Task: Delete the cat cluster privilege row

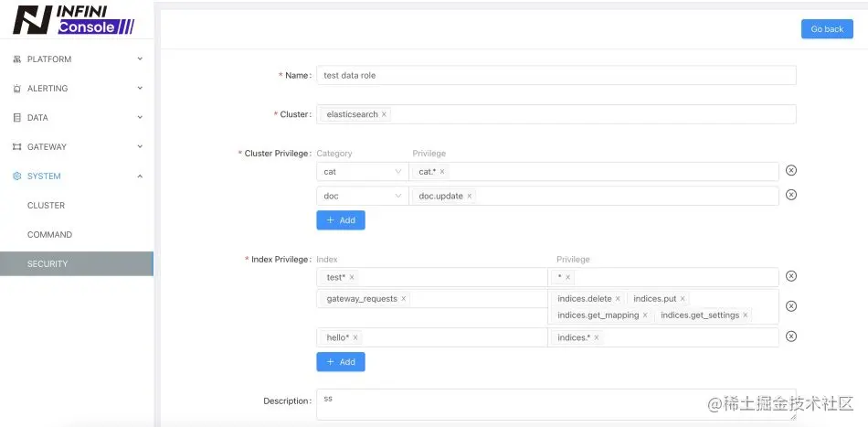Action: click(791, 171)
